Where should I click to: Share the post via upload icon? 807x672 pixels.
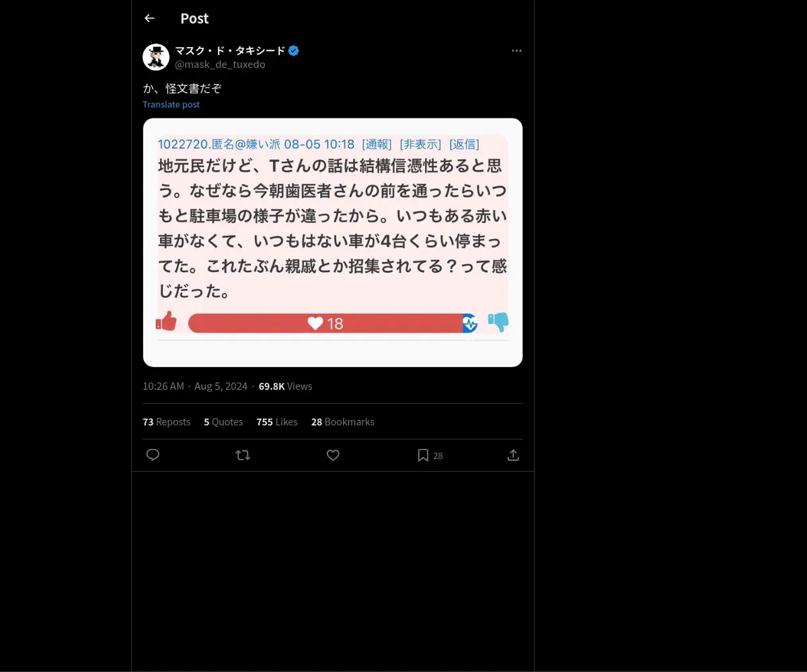(x=513, y=455)
